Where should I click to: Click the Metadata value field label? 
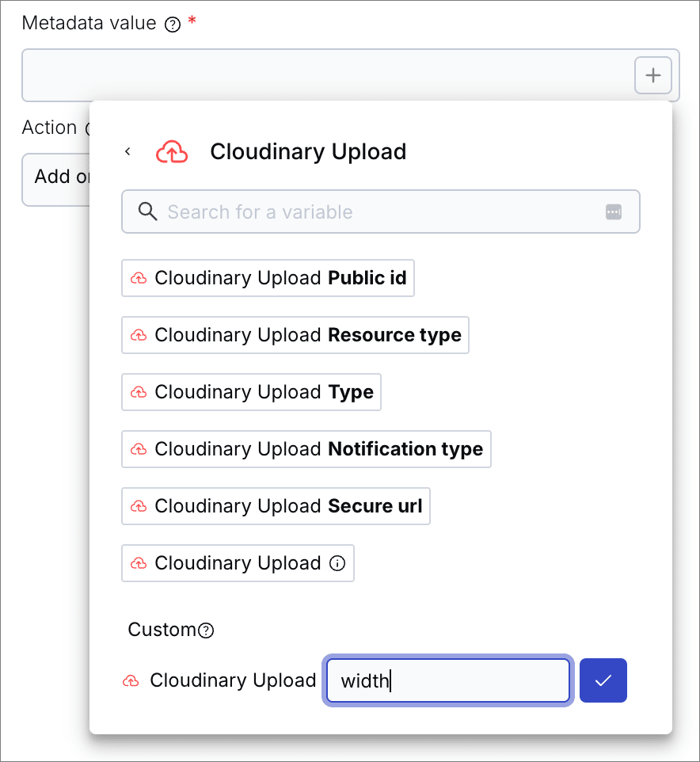[89, 23]
